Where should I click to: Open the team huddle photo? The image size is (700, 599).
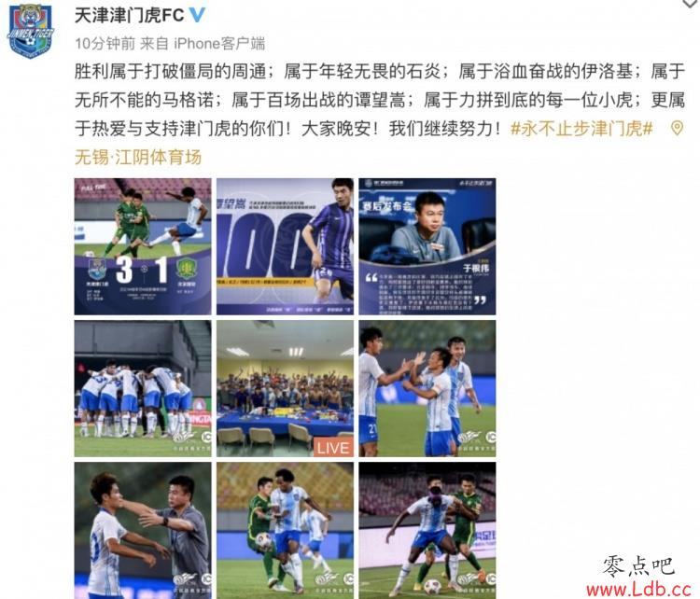pos(143,388)
